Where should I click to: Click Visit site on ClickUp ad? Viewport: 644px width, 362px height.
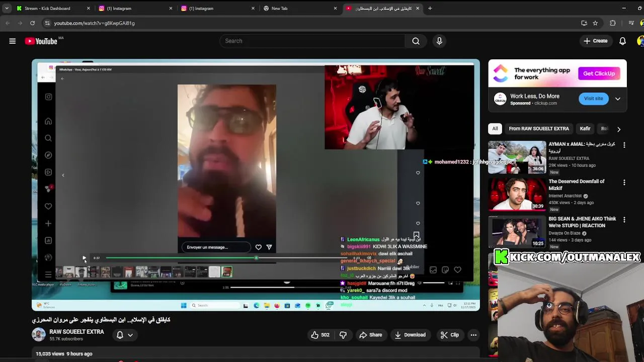pos(593,99)
